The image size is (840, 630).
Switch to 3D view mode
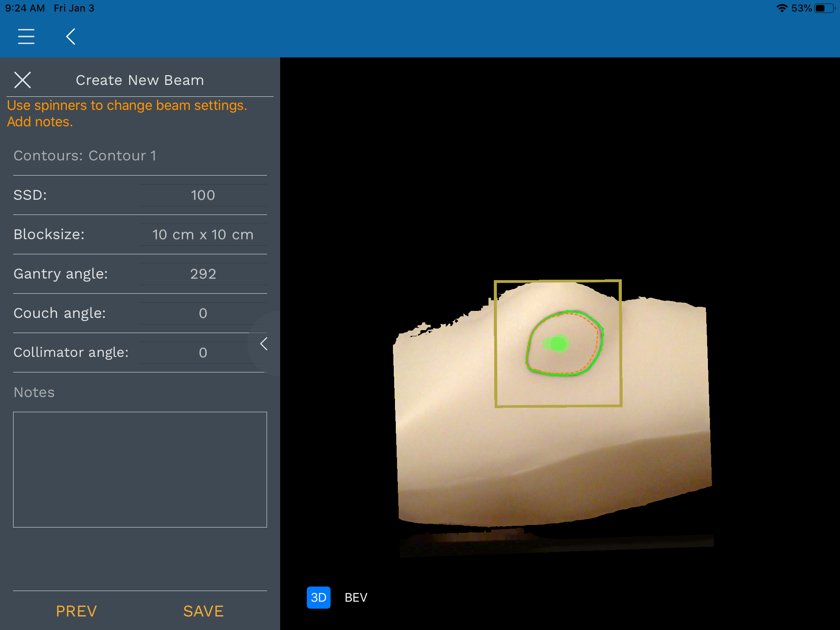click(x=318, y=598)
